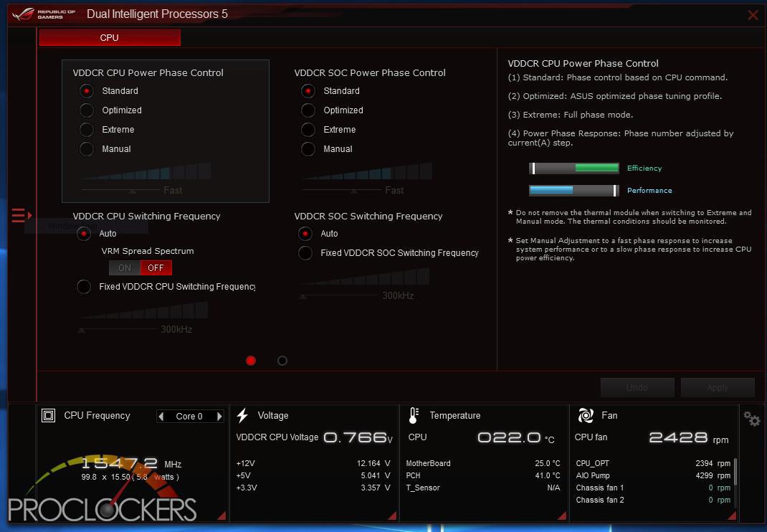Click the CPU Frequency chip icon
The height and width of the screenshot is (532, 767).
pyautogui.click(x=49, y=416)
